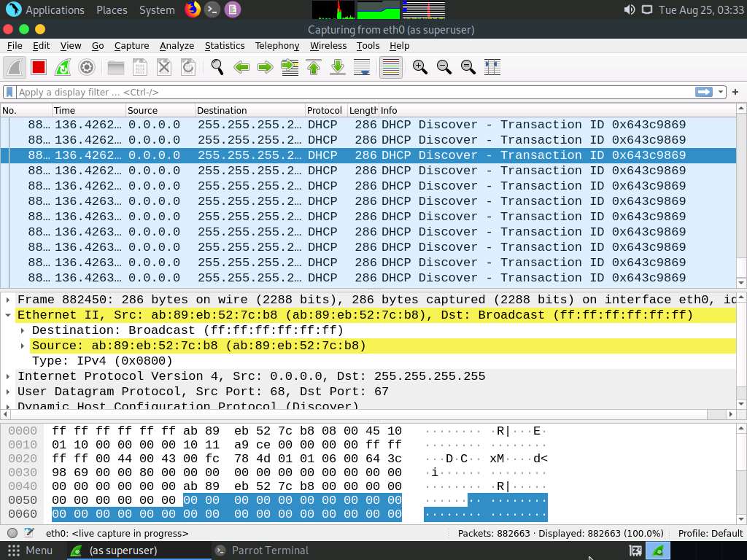The image size is (747, 560).
Task: Open the Statistics menu
Action: (x=225, y=46)
